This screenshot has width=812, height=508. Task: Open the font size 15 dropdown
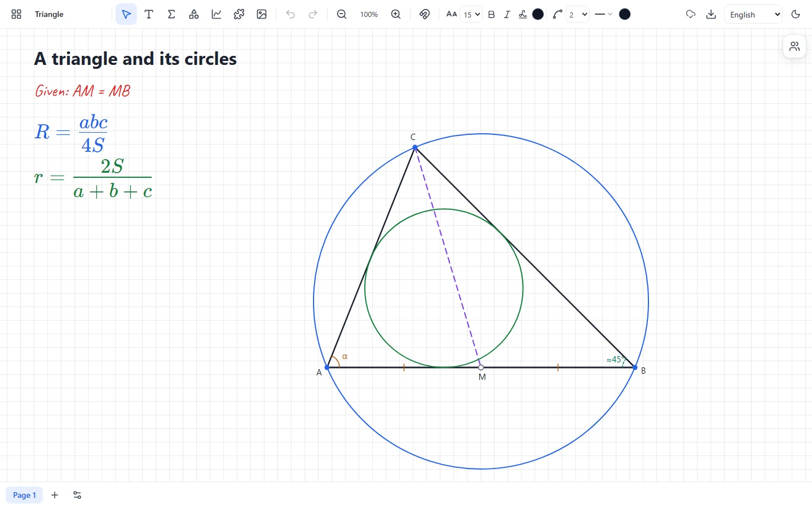[471, 14]
